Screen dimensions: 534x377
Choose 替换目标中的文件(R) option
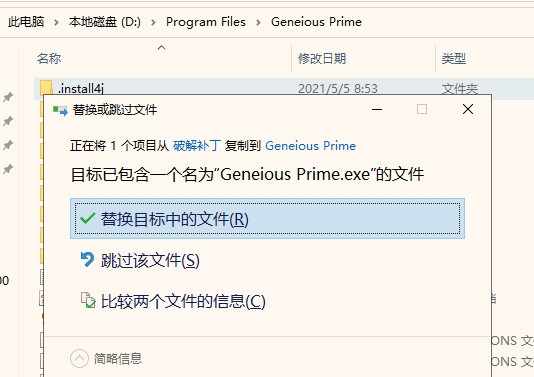click(x=267, y=219)
